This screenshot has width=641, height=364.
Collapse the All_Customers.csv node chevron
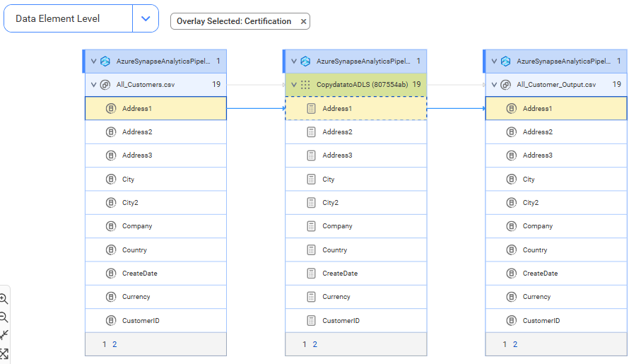93,85
